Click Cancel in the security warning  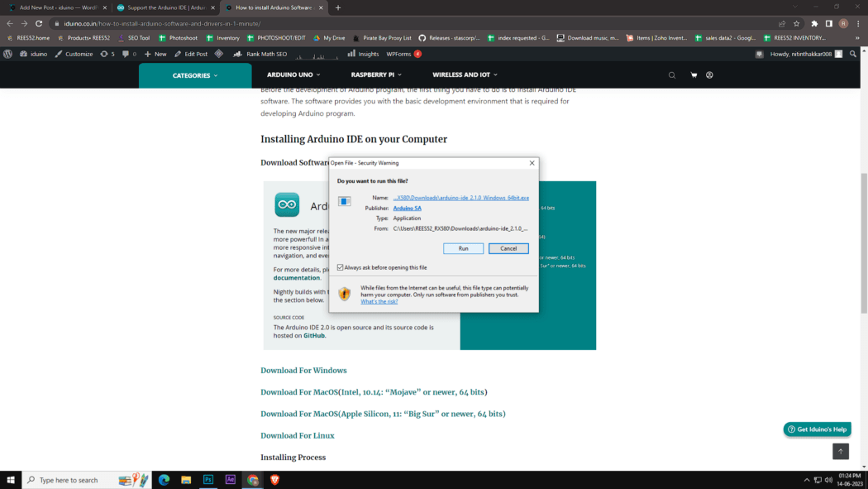(508, 248)
